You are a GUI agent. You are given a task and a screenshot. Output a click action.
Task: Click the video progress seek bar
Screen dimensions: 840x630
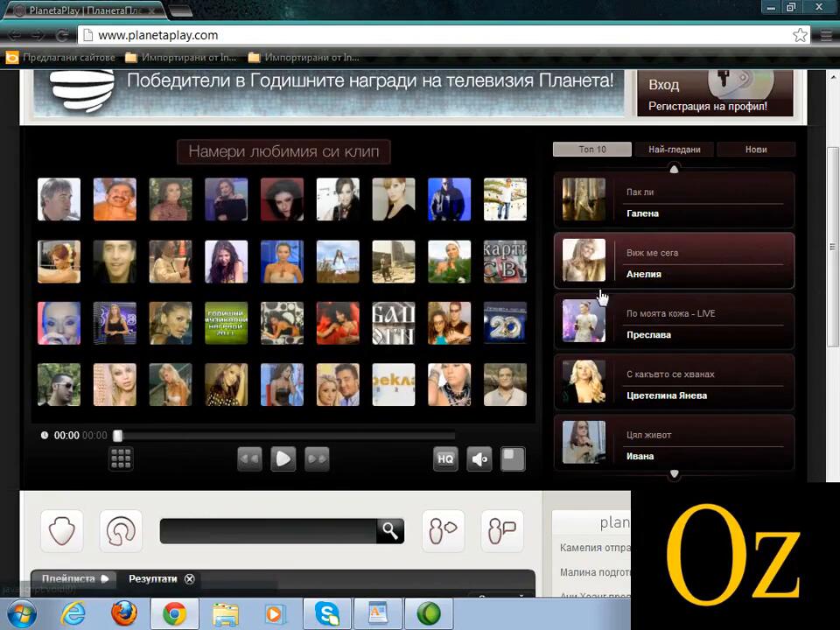287,436
